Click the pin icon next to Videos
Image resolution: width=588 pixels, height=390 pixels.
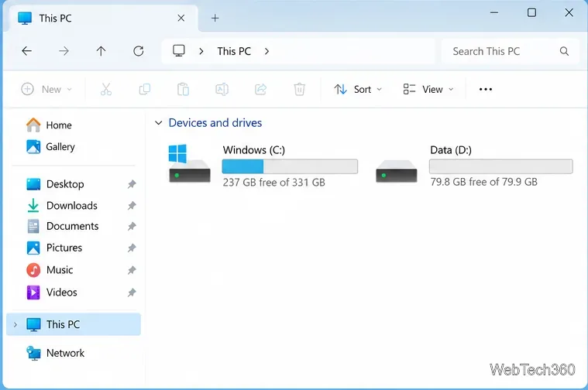coord(132,292)
